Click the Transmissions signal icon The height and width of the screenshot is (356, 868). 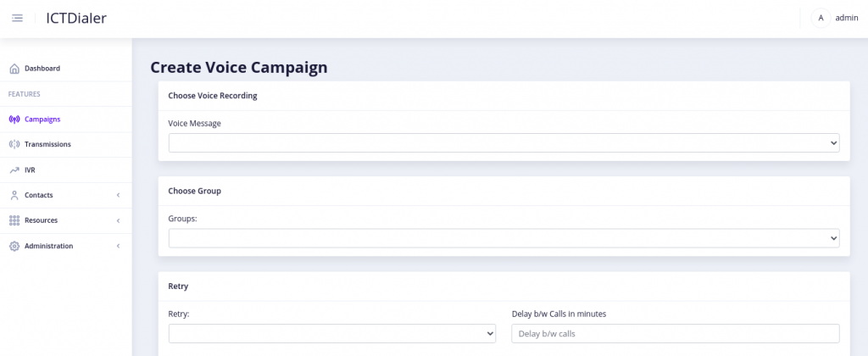[14, 144]
